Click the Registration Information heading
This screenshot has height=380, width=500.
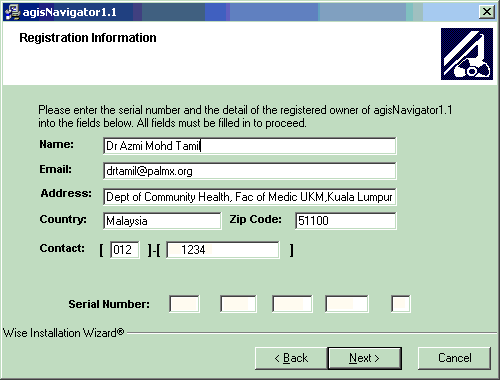[x=88, y=38]
